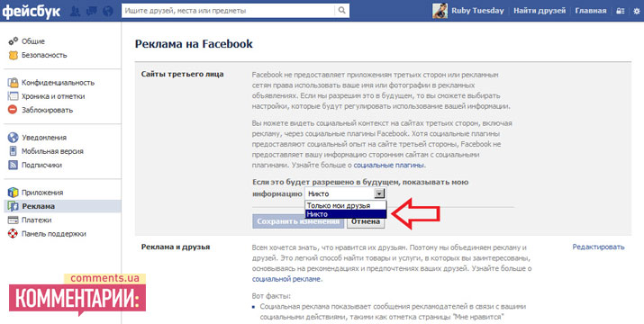
Task: Open социальные плагины link
Action: tap(388, 165)
